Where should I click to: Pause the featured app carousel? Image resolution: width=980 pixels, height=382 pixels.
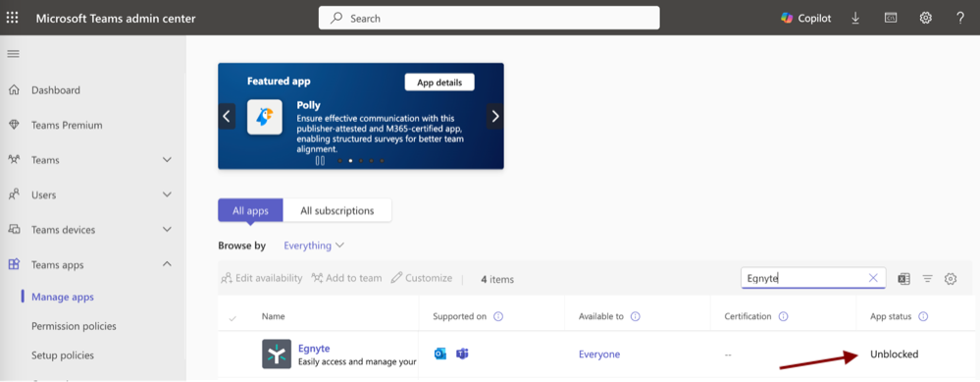[320, 161]
